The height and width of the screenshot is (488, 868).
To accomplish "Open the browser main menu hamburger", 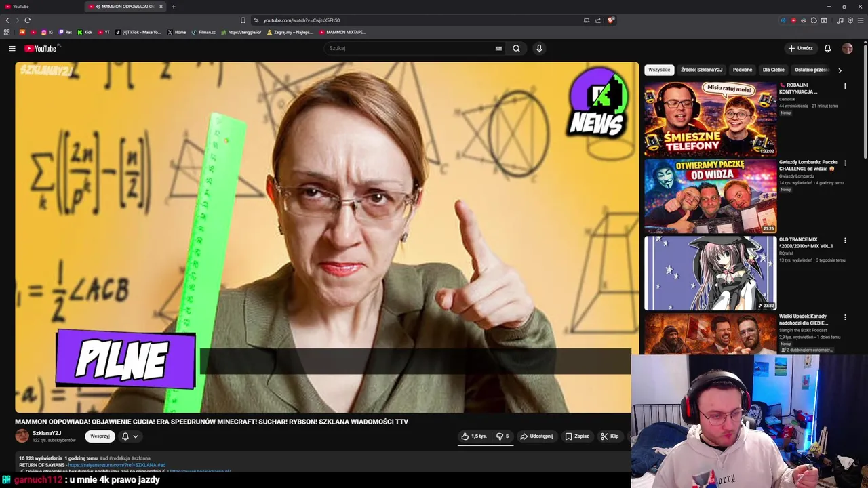I will (x=861, y=20).
